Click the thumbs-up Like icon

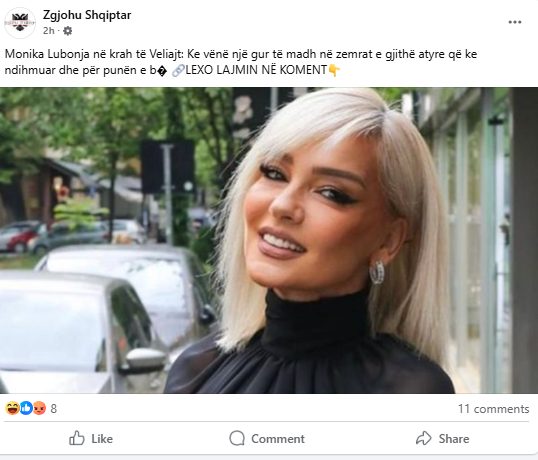77,438
